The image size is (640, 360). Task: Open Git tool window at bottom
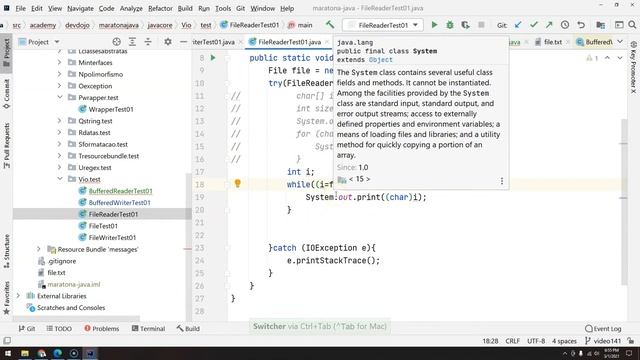(x=27, y=329)
